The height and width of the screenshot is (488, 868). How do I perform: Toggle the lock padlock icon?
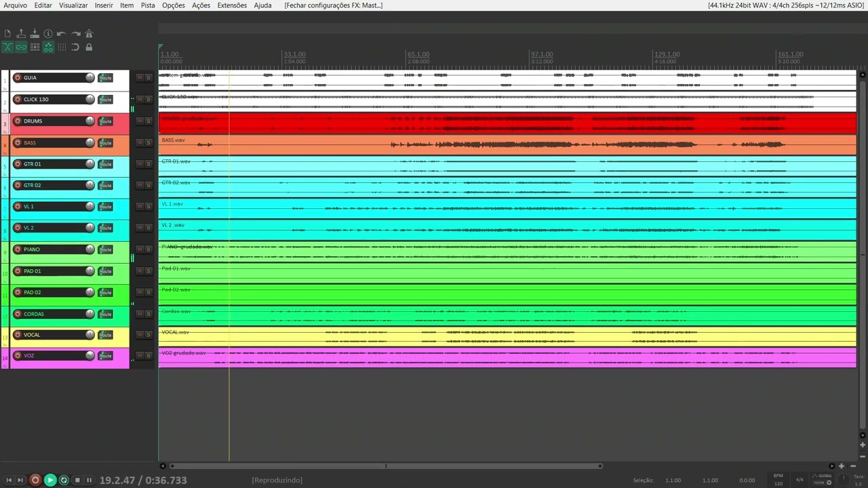tap(89, 47)
